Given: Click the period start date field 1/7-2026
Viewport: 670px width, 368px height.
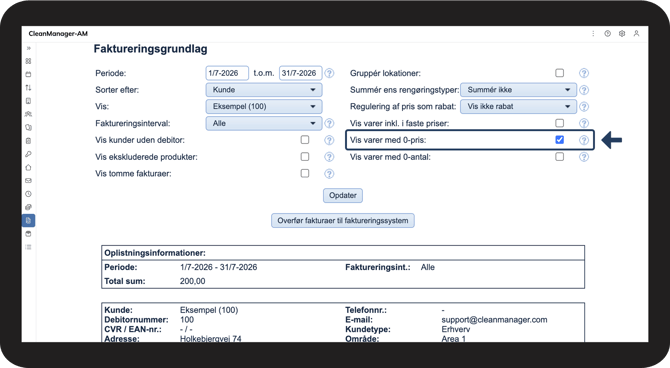Looking at the screenshot, I should [x=227, y=73].
